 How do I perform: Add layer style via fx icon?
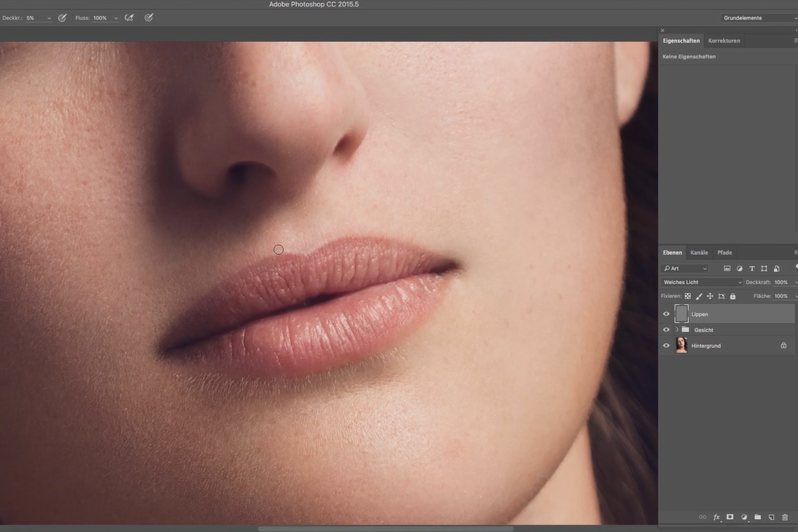717,517
